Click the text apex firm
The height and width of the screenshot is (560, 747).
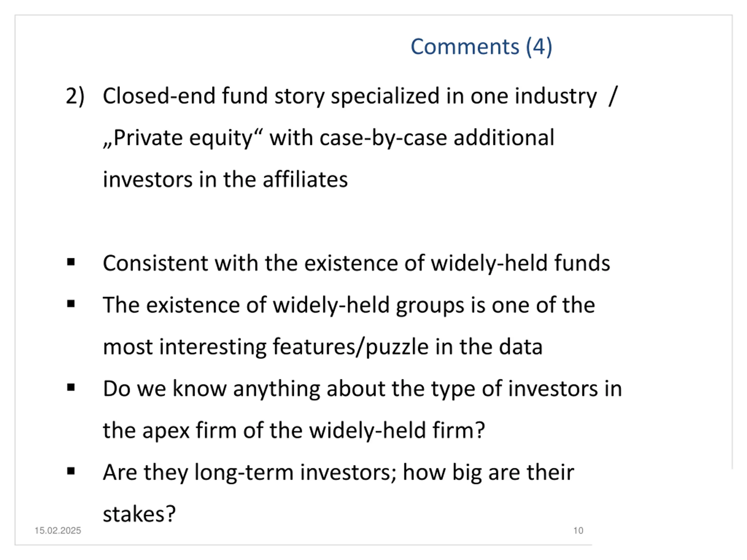[x=189, y=431]
